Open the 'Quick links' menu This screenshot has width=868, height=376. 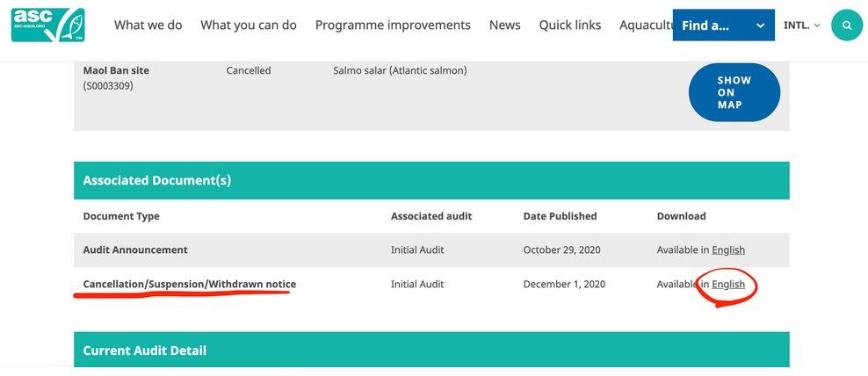(x=570, y=25)
